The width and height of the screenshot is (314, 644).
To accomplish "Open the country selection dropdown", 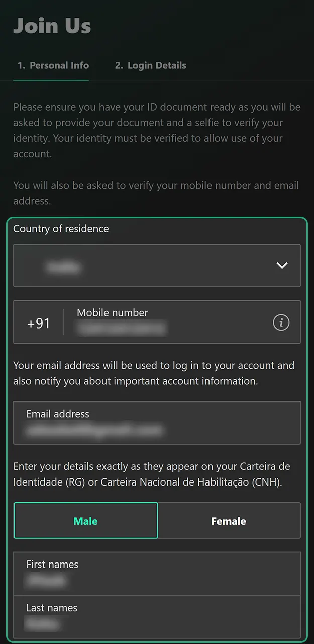I will click(x=157, y=266).
